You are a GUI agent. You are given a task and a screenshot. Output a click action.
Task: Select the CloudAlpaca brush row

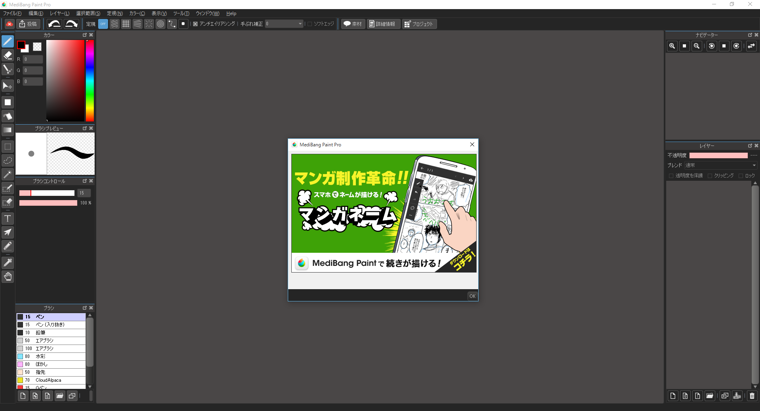coord(51,380)
